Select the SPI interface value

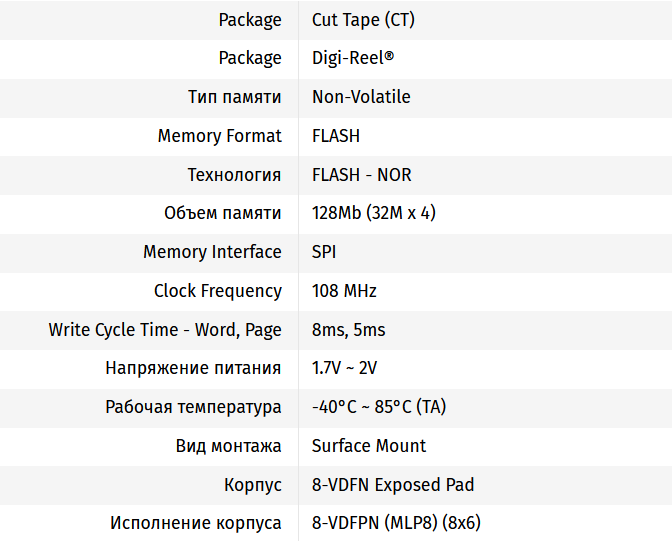coord(324,252)
